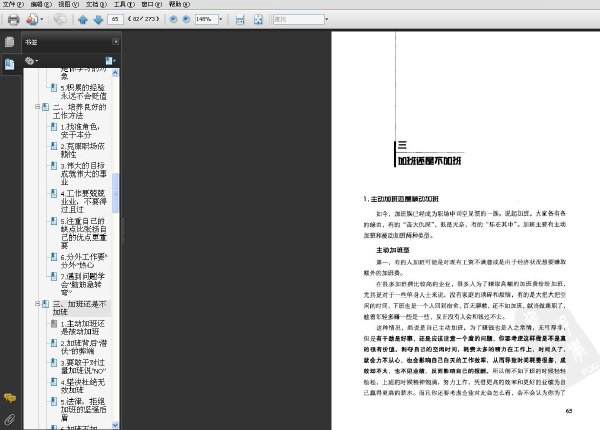Collapse the 二、培养良好的工作方法 bookmark

pos(38,107)
